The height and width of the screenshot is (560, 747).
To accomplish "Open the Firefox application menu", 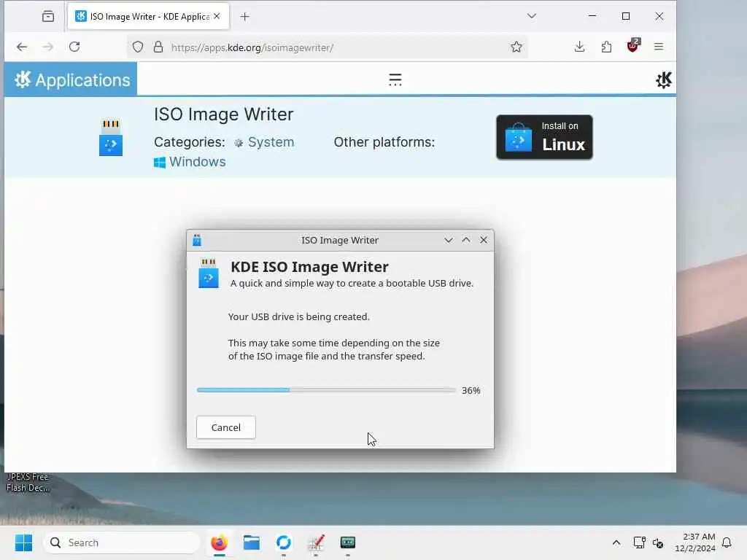I will point(659,47).
